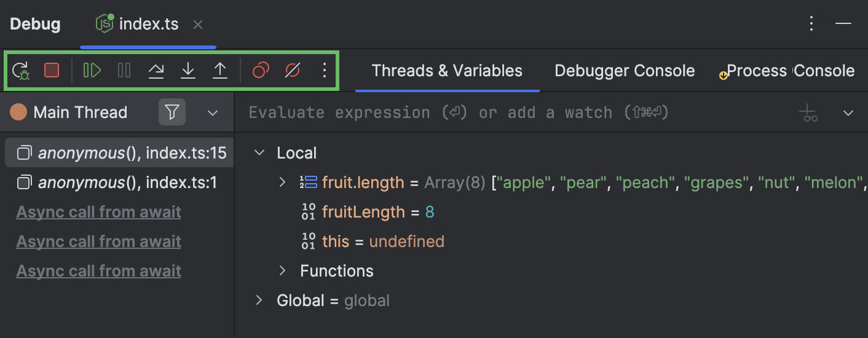Click the Pause program icon

pyautogui.click(x=124, y=71)
